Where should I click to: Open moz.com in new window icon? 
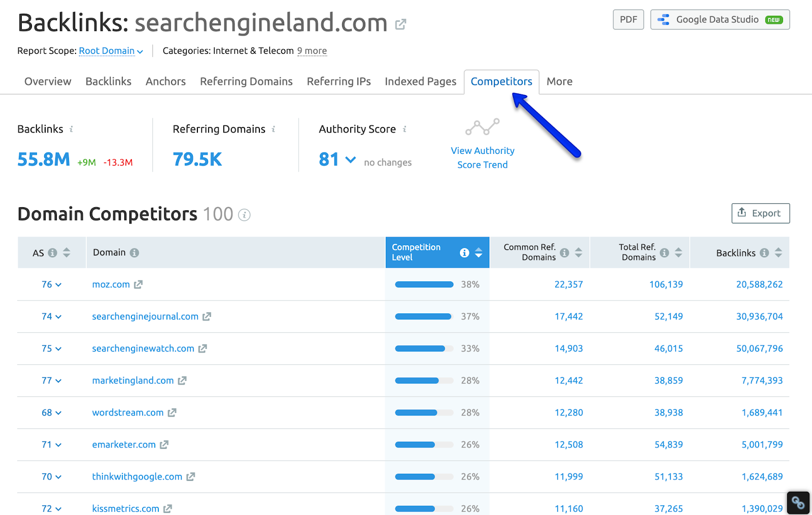(x=138, y=284)
